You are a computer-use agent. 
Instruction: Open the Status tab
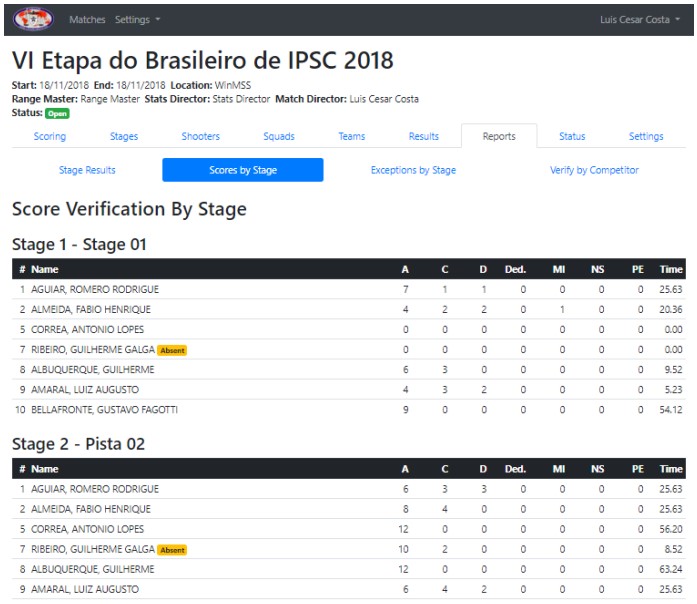[x=572, y=136]
